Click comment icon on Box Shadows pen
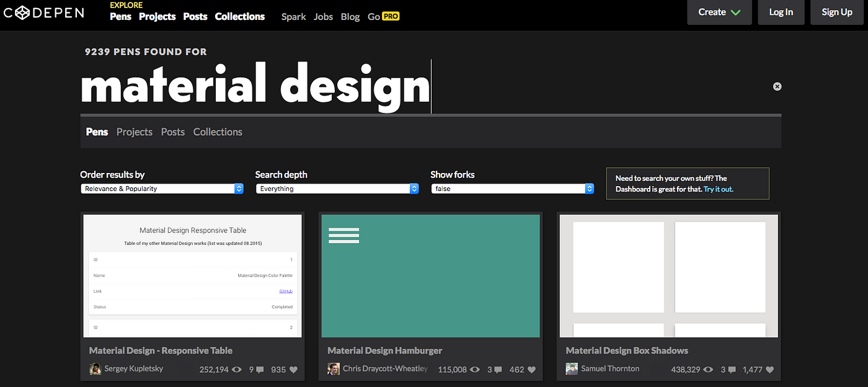This screenshot has width=868, height=387. pyautogui.click(x=732, y=370)
